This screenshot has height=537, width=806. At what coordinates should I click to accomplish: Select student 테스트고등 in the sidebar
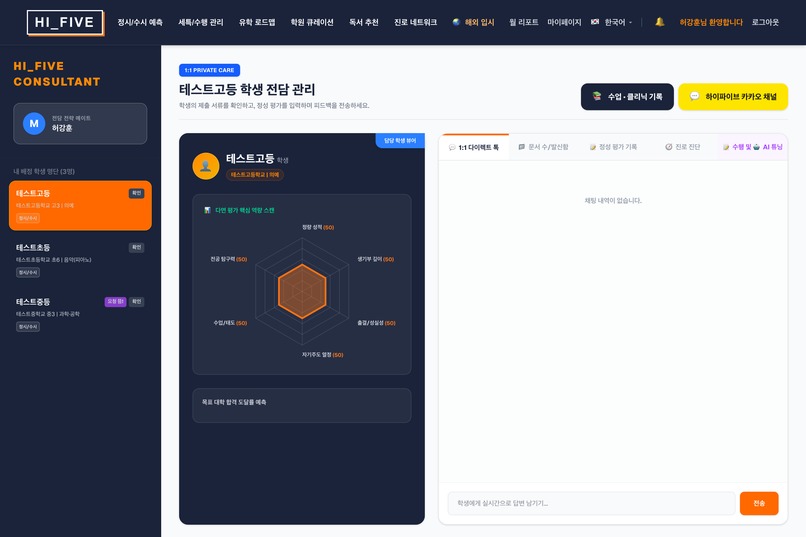(80, 205)
